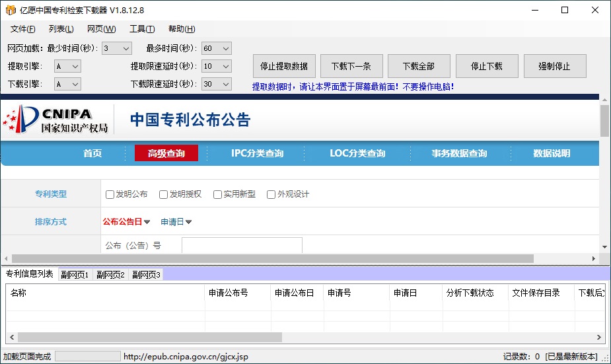
Task: Click the web page vertical scrollbar thumb
Action: [x=604, y=121]
